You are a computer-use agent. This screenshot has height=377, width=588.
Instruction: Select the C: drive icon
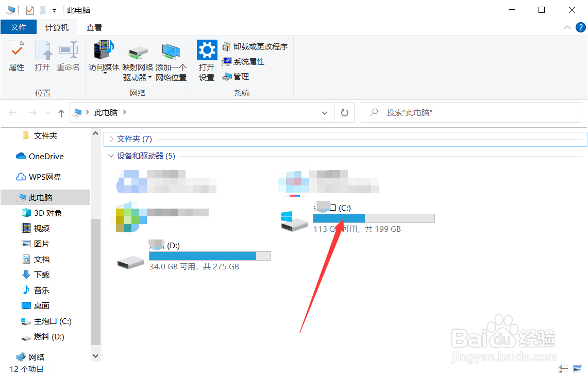294,221
